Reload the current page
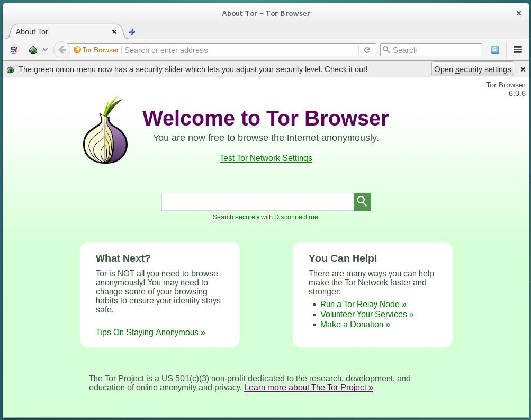Screen dimensions: 531x420 [367, 50]
